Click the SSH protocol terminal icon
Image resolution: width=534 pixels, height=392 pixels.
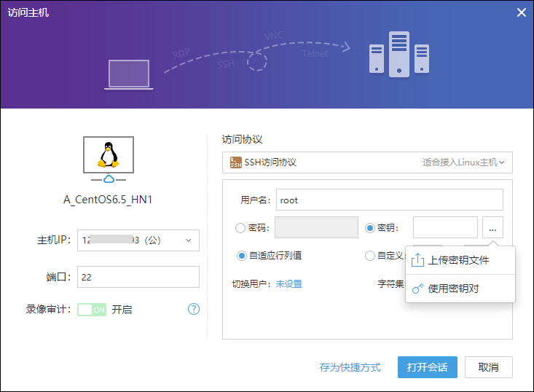[x=235, y=162]
